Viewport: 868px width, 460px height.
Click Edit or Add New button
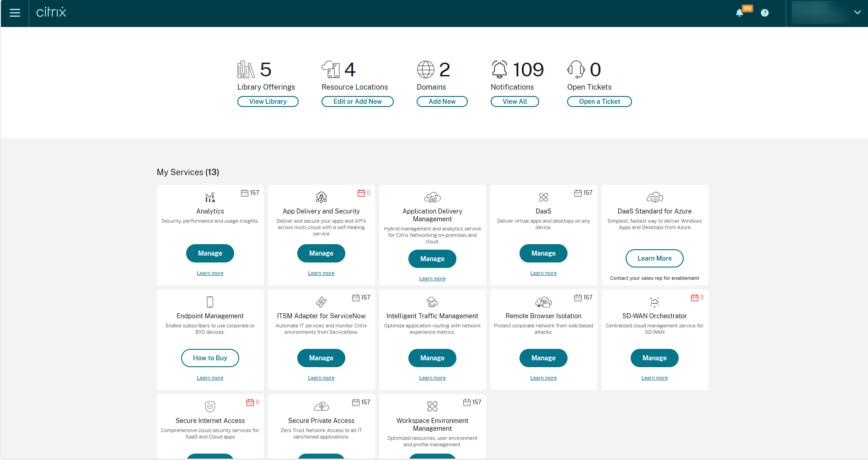point(358,102)
